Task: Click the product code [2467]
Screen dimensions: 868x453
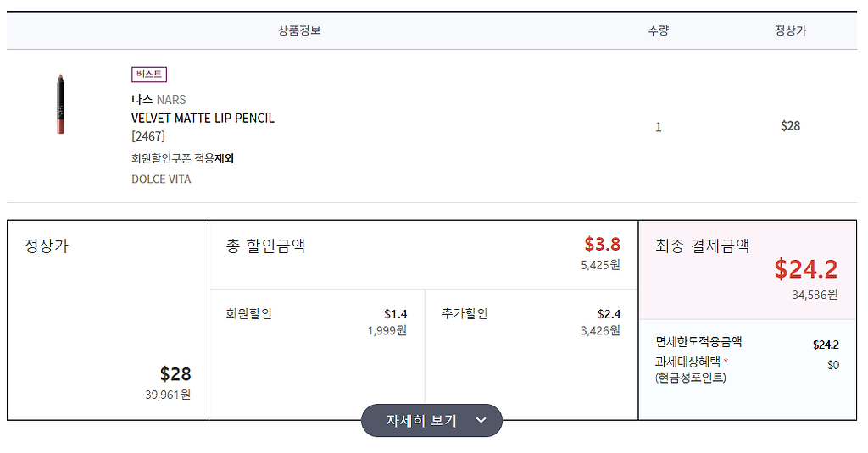Action: click(x=148, y=136)
